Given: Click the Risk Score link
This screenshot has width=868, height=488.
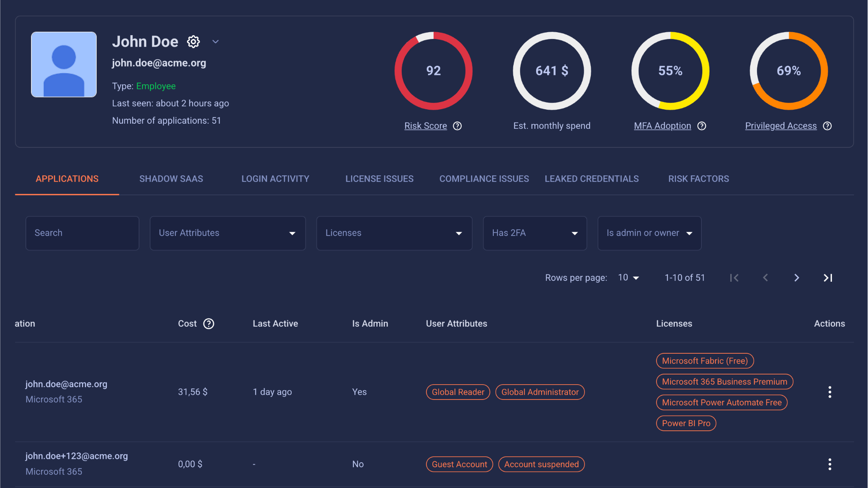Looking at the screenshot, I should pyautogui.click(x=426, y=126).
